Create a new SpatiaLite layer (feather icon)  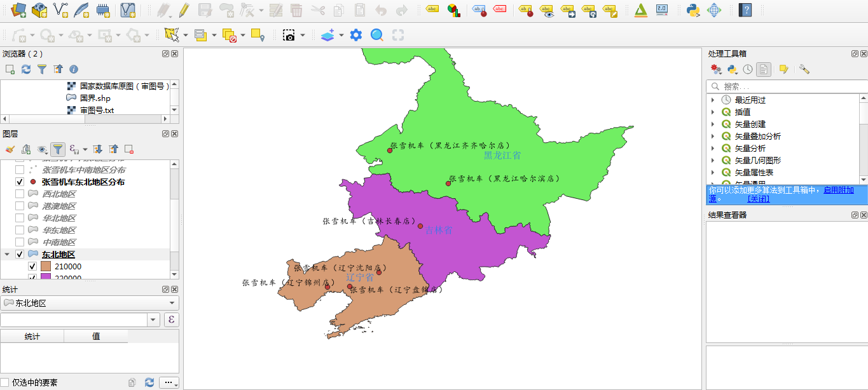pos(81,10)
